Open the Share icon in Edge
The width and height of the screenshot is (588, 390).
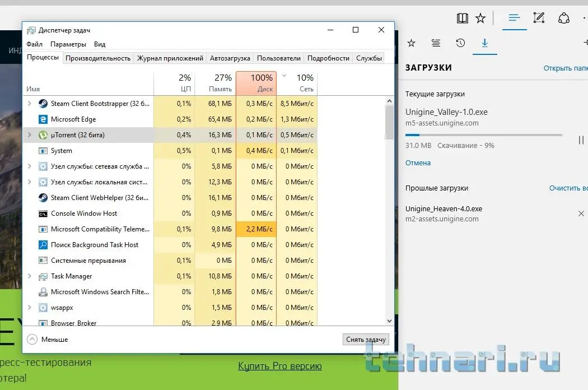(563, 18)
